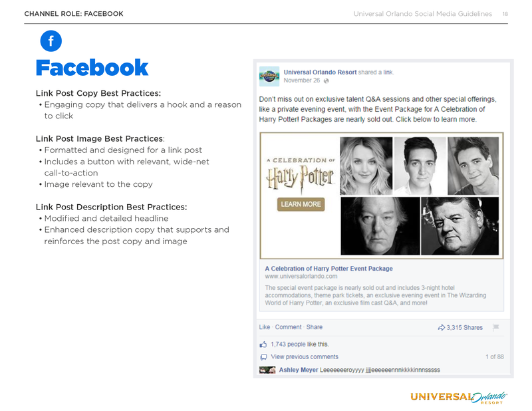Click the LEARN MORE button in image
Image resolution: width=532 pixels, height=411 pixels.
pyautogui.click(x=301, y=204)
